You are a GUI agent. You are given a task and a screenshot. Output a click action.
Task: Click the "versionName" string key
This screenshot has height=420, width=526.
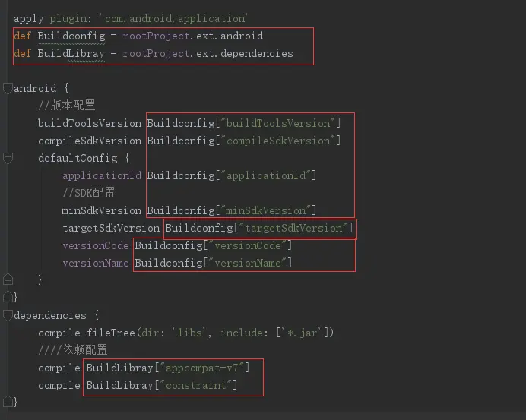[x=248, y=263]
